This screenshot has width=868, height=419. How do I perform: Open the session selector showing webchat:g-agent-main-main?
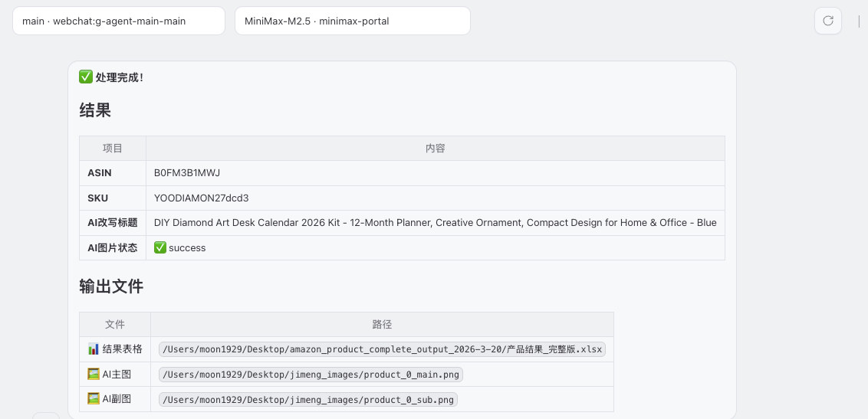pyautogui.click(x=119, y=21)
